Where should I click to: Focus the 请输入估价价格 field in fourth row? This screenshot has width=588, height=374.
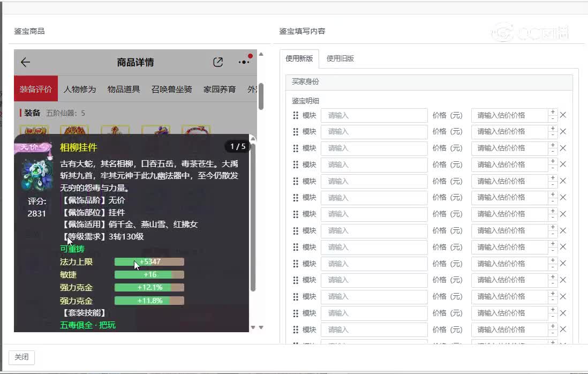[509, 164]
